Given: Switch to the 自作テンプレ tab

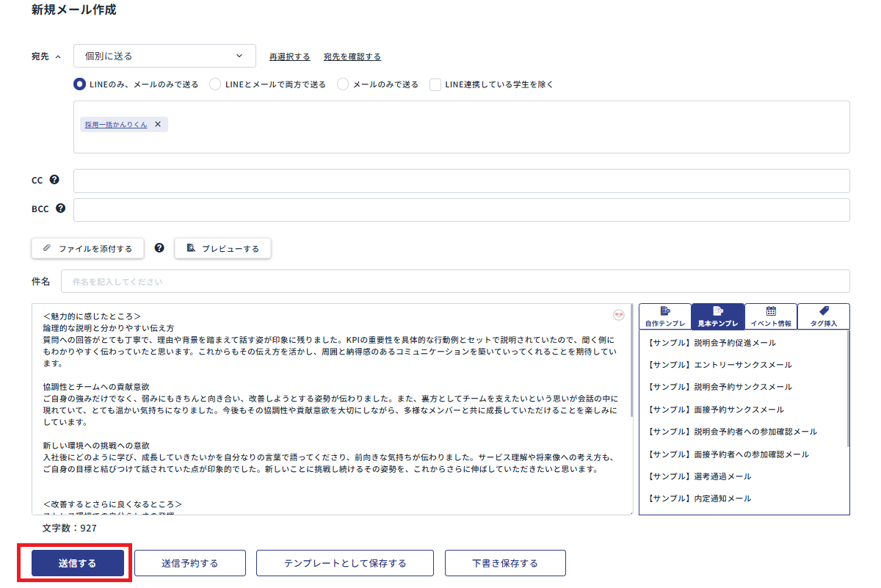Looking at the screenshot, I should point(664,316).
